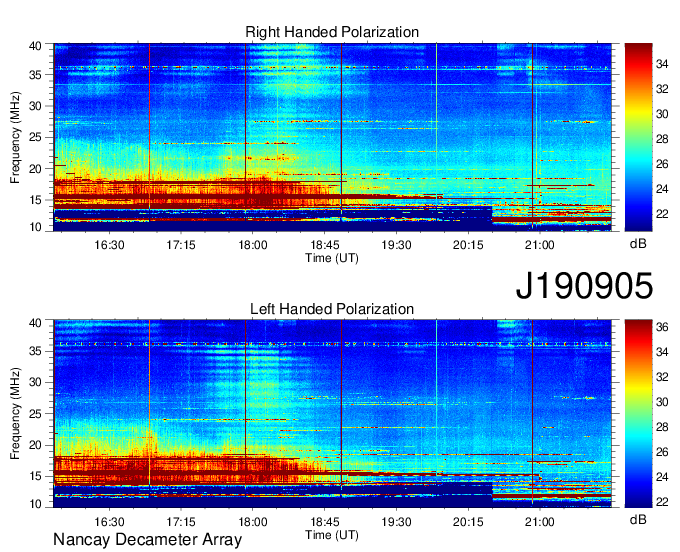This screenshot has width=680, height=552.
Task: Click the "35" MHz tick on Right Handed plot
Action: click(x=35, y=75)
